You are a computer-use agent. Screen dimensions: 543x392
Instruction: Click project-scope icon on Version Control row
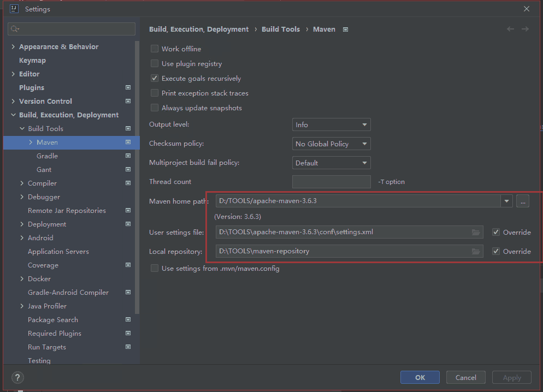[128, 101]
